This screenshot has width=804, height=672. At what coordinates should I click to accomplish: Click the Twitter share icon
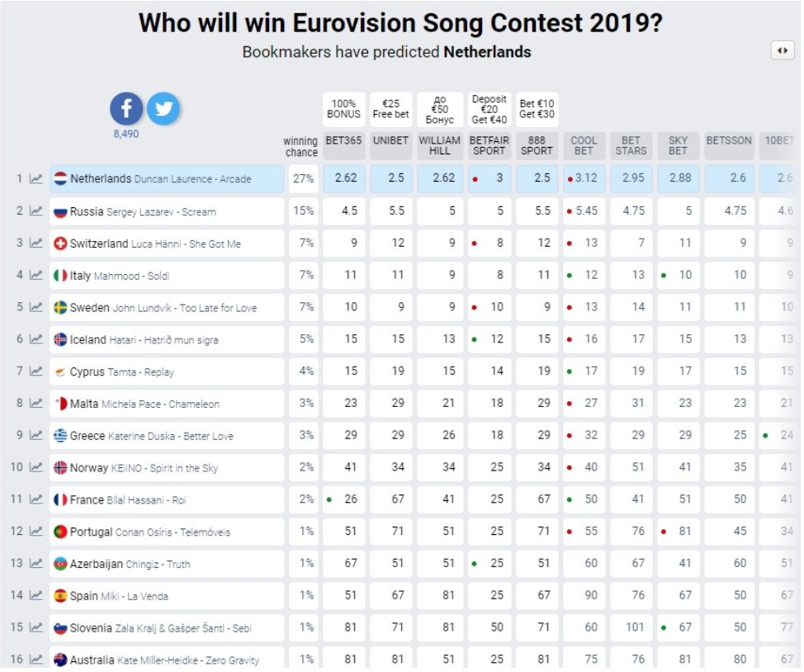[163, 109]
